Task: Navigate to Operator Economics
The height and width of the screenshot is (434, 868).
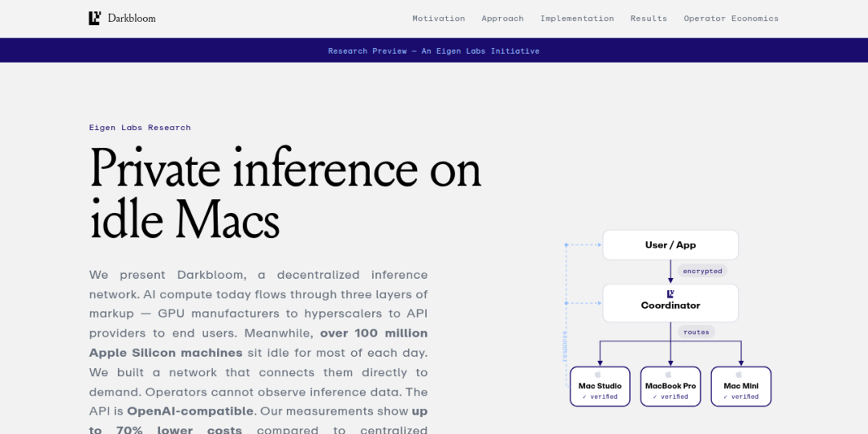Action: pyautogui.click(x=731, y=18)
